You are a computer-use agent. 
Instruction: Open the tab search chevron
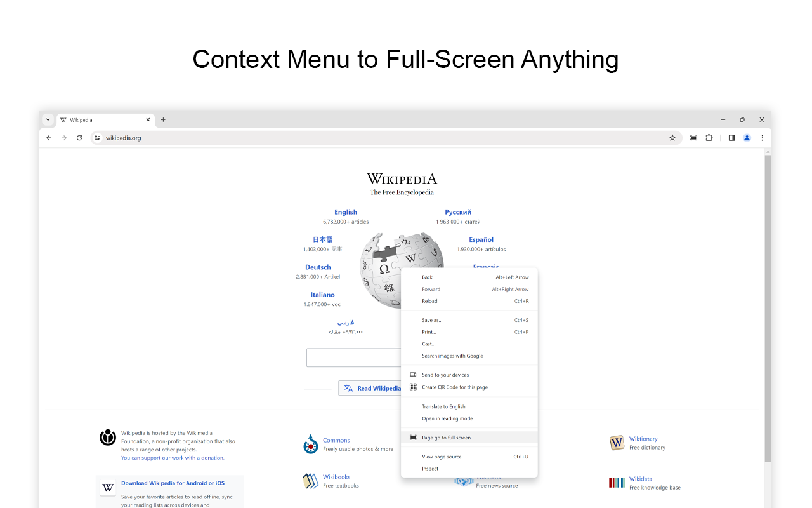point(48,119)
